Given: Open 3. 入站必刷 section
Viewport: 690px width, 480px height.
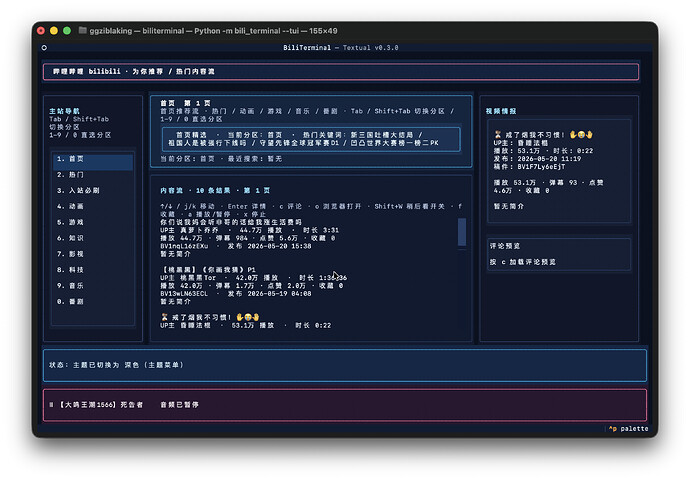Looking at the screenshot, I should (x=93, y=191).
